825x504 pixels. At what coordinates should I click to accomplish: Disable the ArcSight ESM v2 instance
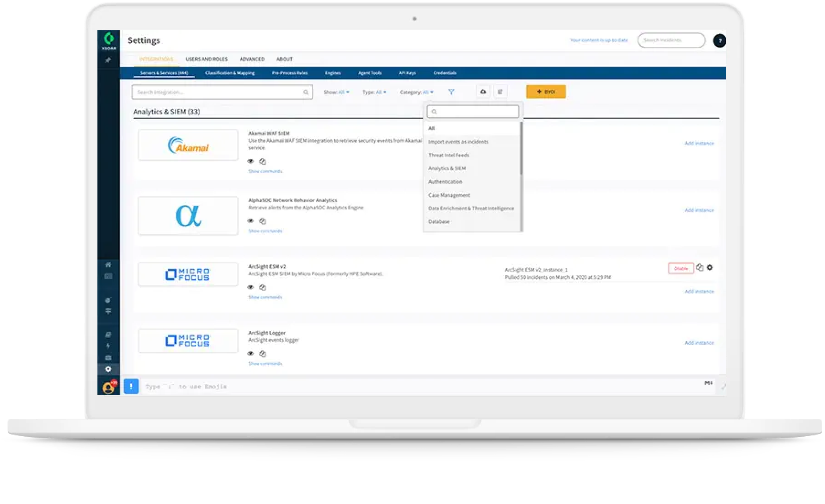(x=681, y=268)
